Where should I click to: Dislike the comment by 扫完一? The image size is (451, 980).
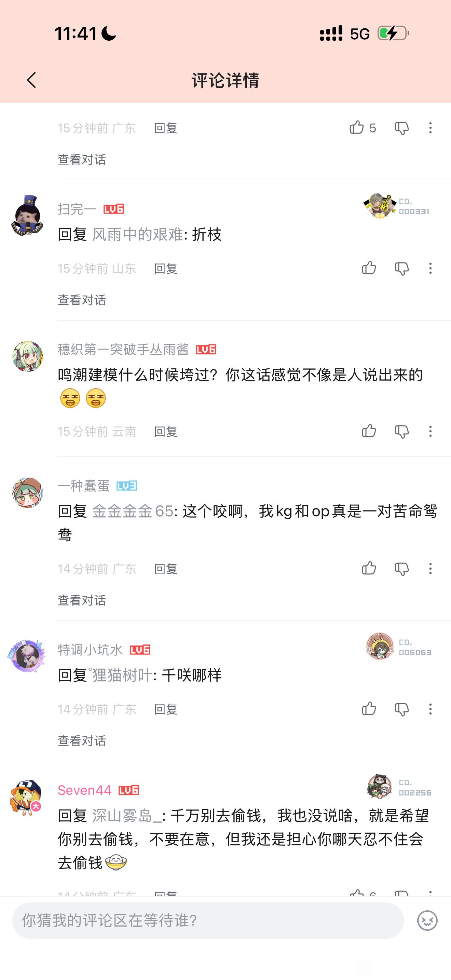[401, 269]
